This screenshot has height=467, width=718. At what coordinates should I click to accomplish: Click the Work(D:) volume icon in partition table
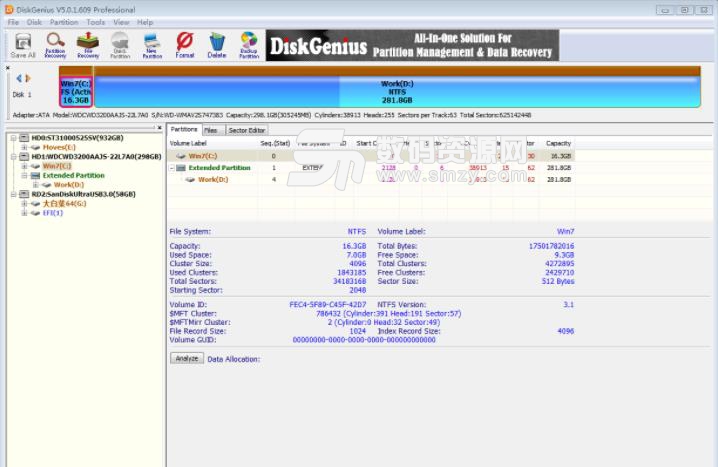(x=190, y=179)
